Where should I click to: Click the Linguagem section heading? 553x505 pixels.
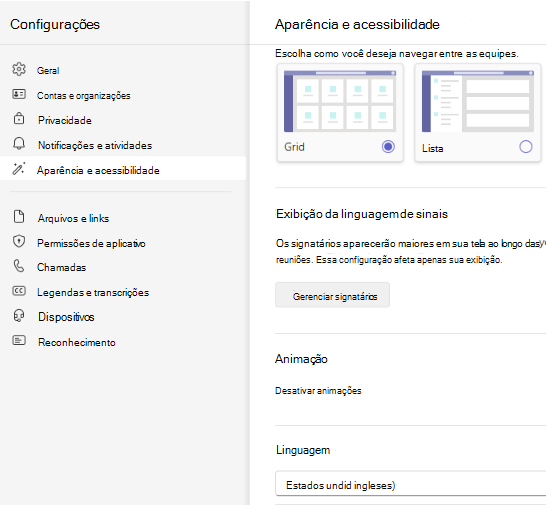(x=303, y=450)
